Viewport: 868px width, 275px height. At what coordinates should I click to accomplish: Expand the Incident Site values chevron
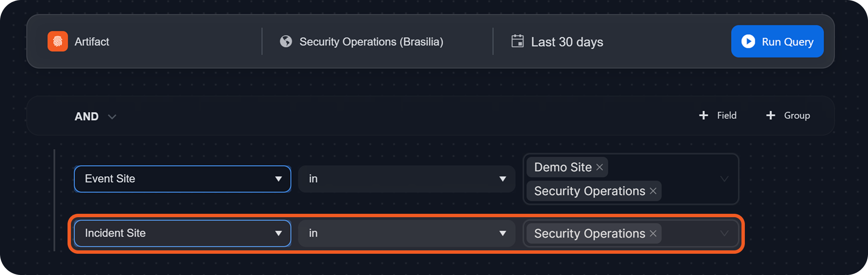[724, 233]
